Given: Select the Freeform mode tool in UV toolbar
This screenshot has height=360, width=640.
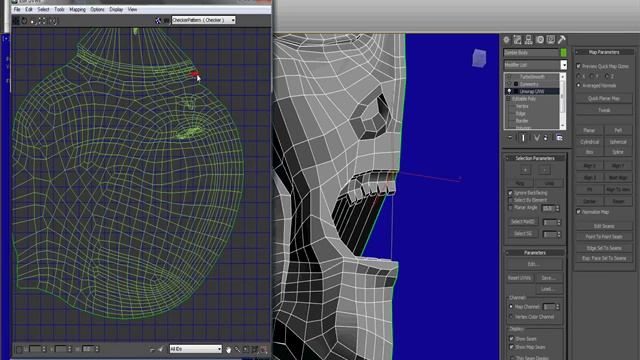Looking at the screenshot, I should click(43, 20).
